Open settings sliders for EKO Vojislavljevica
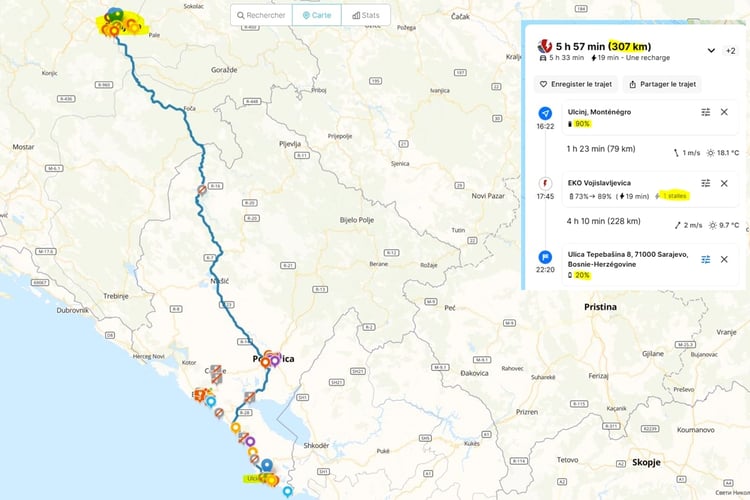750x500 pixels. [705, 183]
